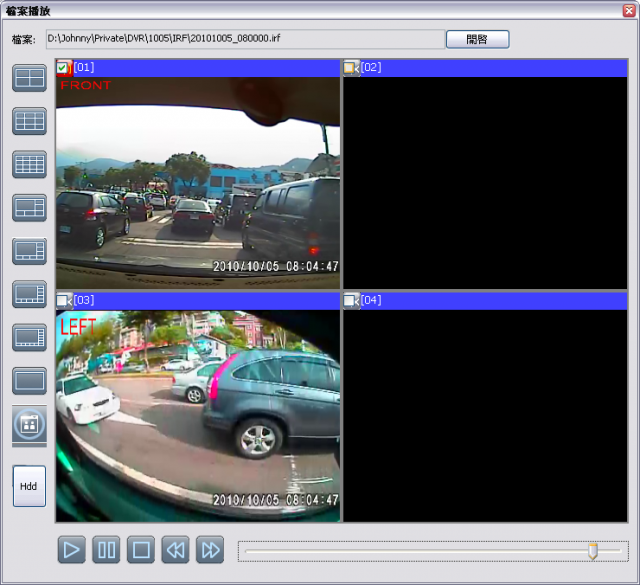Select the FRONT camera video pane
The width and height of the screenshot is (640, 585).
click(198, 183)
